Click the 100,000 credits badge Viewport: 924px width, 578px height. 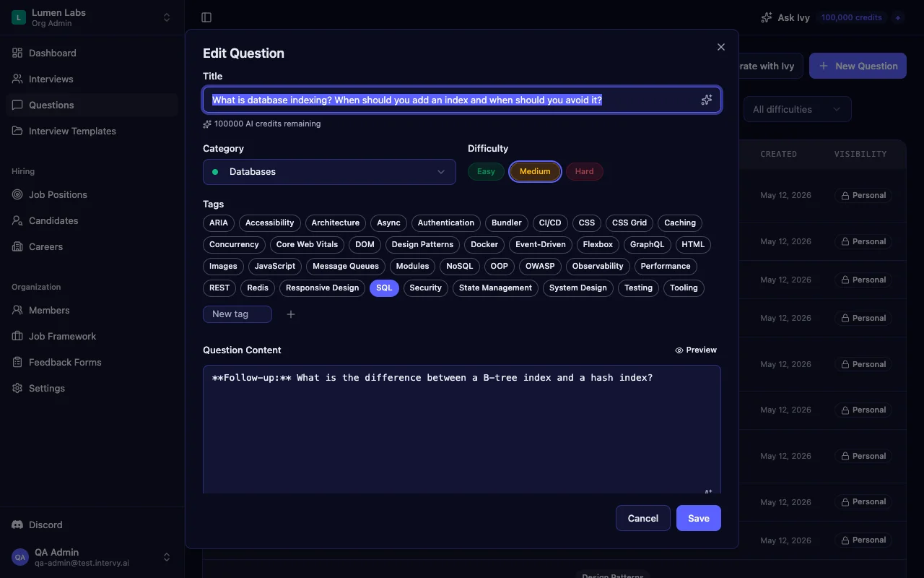[x=852, y=17]
